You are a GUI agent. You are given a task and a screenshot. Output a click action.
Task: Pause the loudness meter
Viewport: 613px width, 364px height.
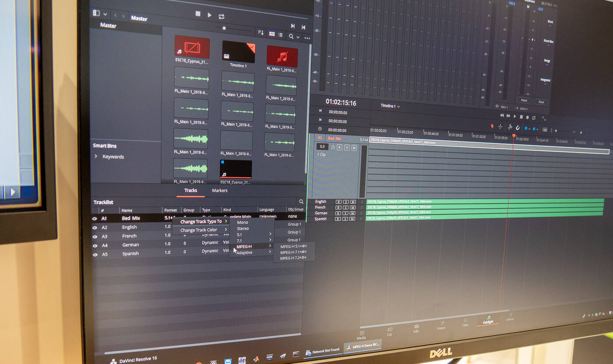coord(524,100)
